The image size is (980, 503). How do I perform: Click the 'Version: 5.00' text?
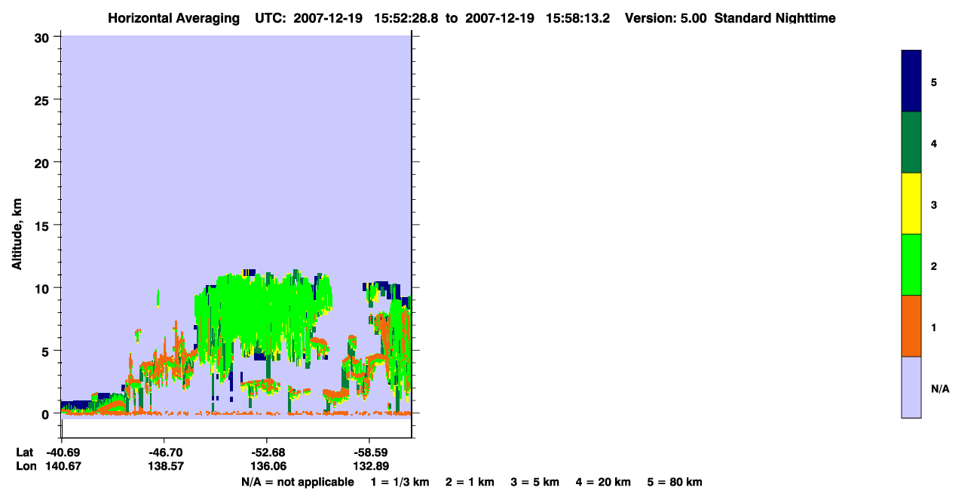click(x=666, y=18)
